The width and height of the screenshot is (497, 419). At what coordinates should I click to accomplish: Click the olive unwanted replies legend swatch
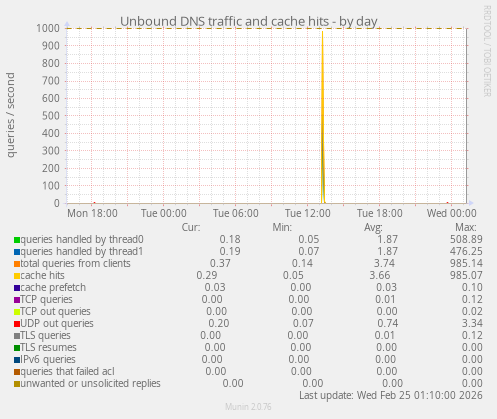pyautogui.click(x=17, y=384)
